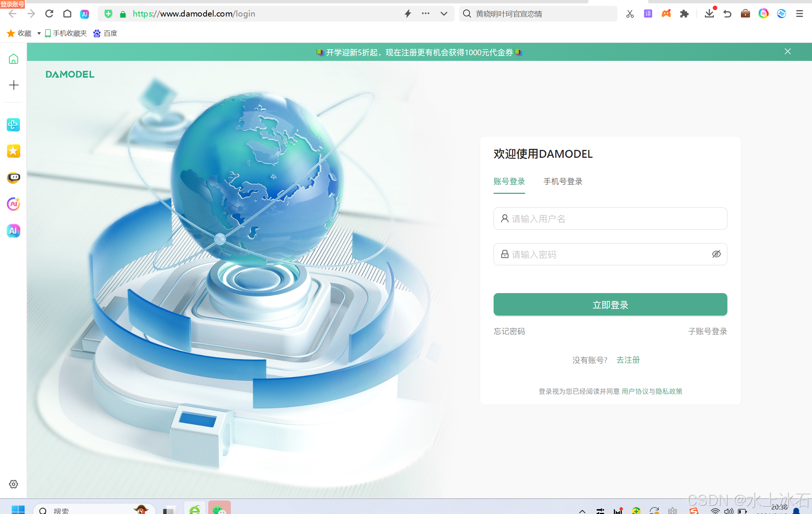Open the browser hamburger main menu
This screenshot has width=812, height=514.
tap(800, 14)
